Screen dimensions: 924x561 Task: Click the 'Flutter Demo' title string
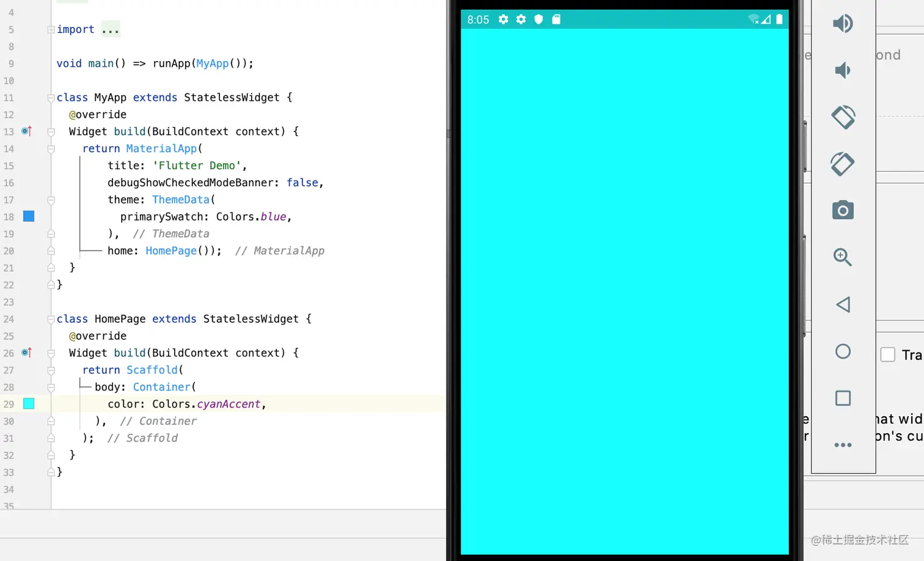click(196, 166)
